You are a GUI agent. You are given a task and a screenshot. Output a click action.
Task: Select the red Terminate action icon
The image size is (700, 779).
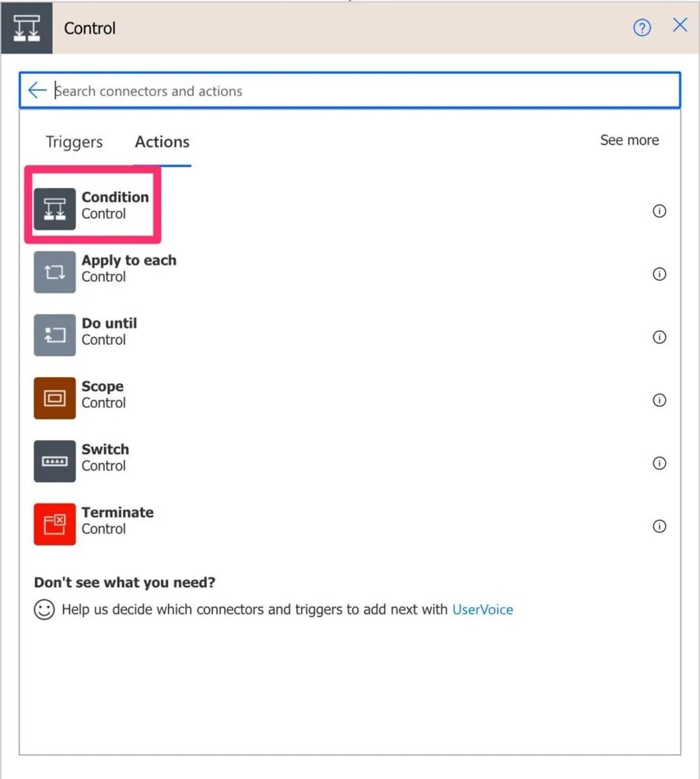54,525
